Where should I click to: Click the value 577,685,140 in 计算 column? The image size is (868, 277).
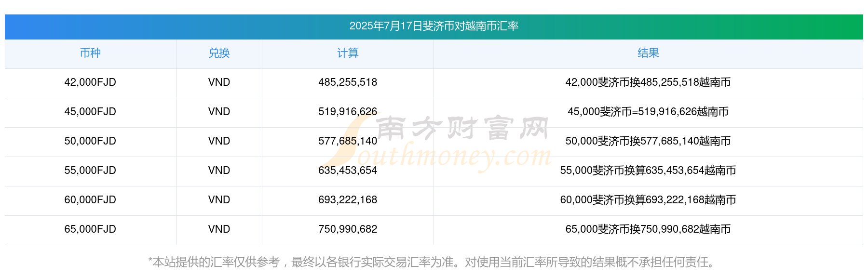(348, 141)
